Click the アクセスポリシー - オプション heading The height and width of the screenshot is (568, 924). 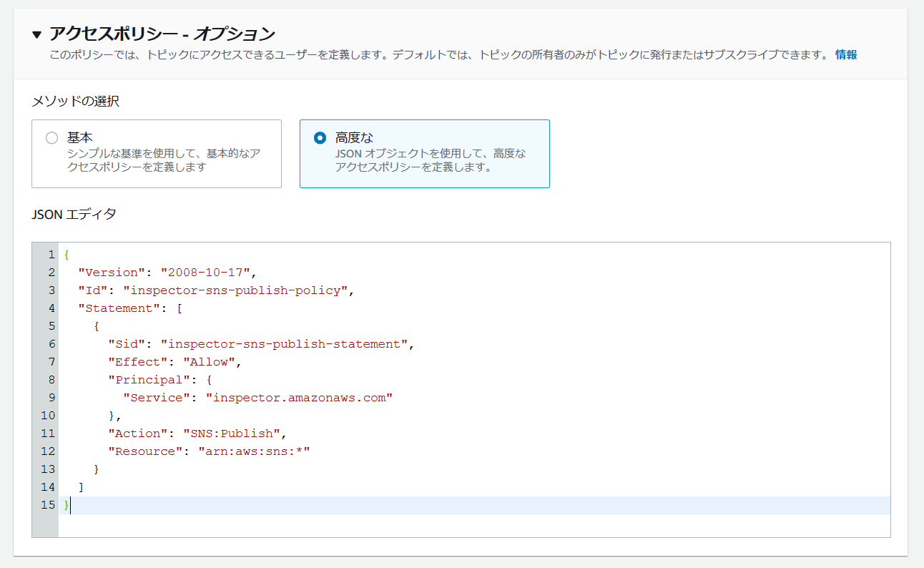(162, 34)
